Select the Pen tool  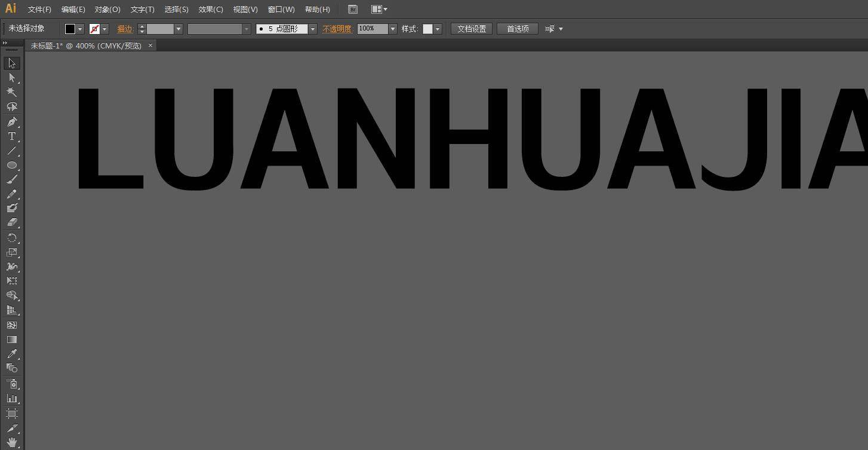[x=11, y=122]
